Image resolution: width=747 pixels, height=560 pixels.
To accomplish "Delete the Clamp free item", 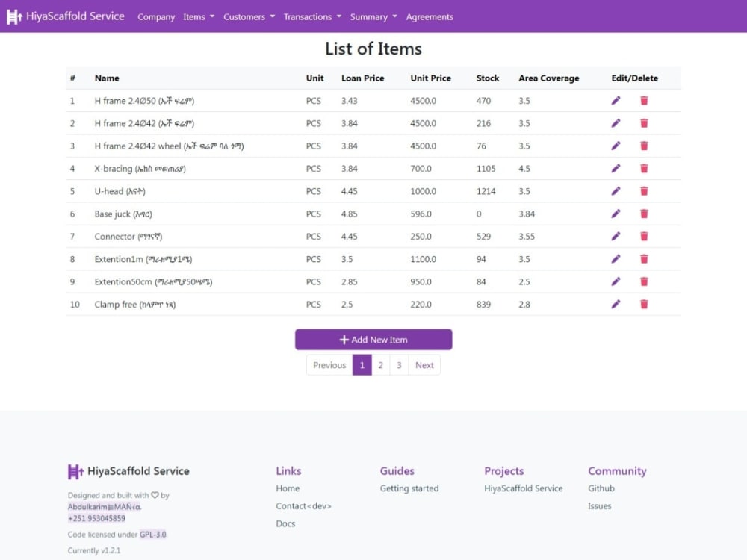I will [x=644, y=305].
